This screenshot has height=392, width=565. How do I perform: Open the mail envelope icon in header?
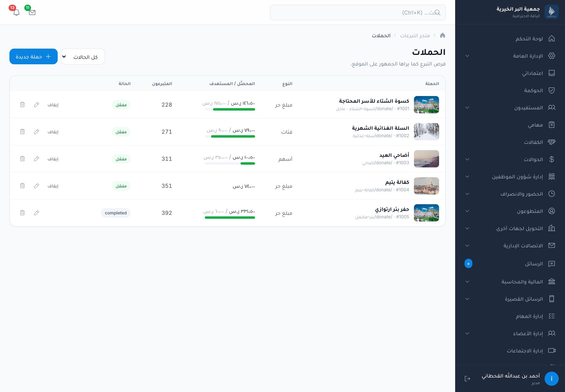click(32, 13)
